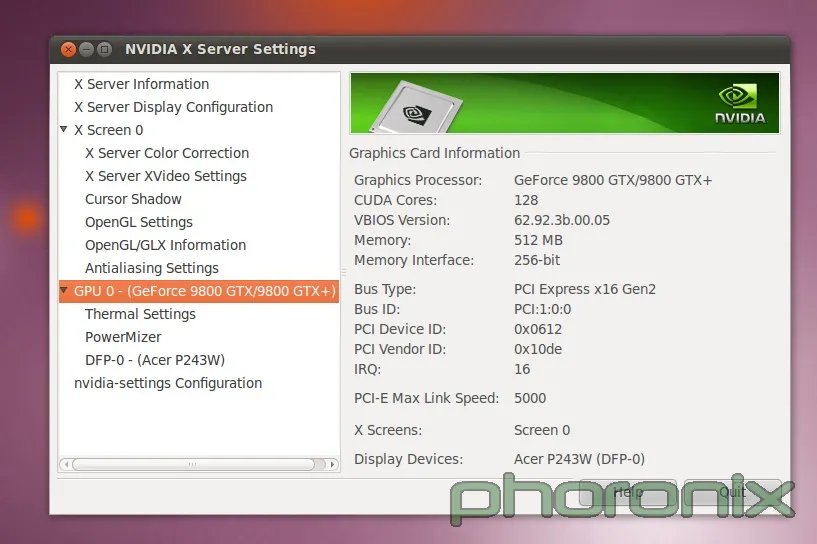
Task: Click the sidebar scroll right arrow
Action: (332, 464)
